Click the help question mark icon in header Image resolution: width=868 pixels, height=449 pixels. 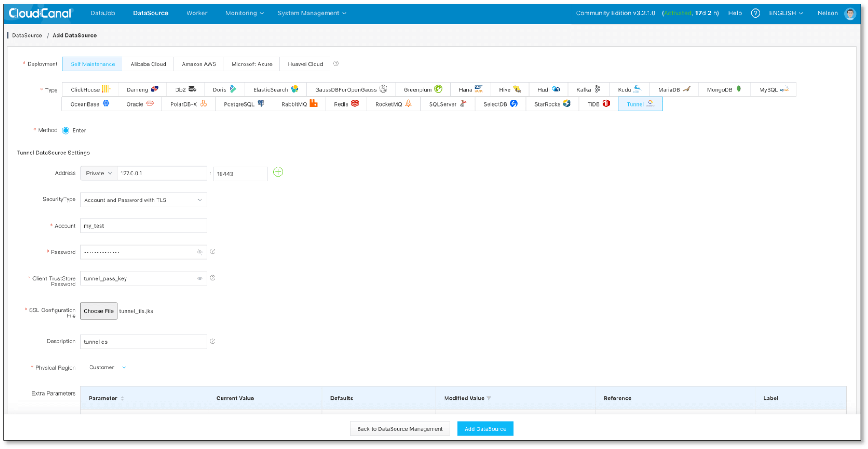[x=755, y=13]
